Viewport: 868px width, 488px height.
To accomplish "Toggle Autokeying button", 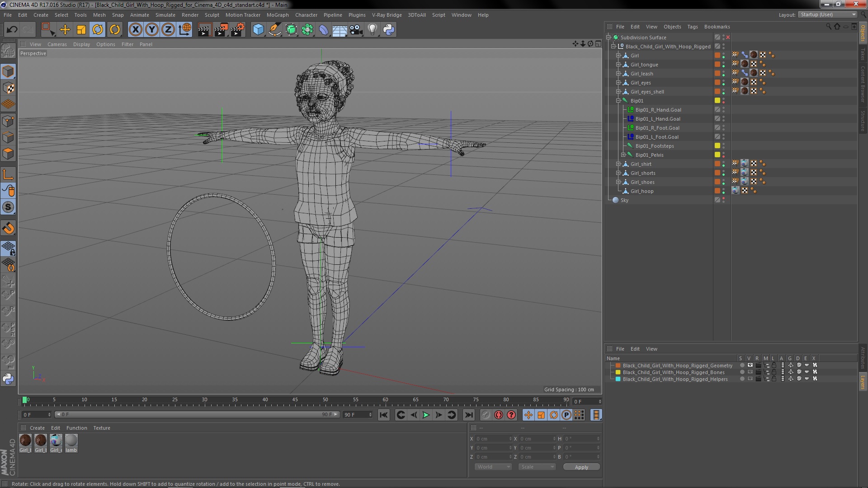I will (499, 415).
